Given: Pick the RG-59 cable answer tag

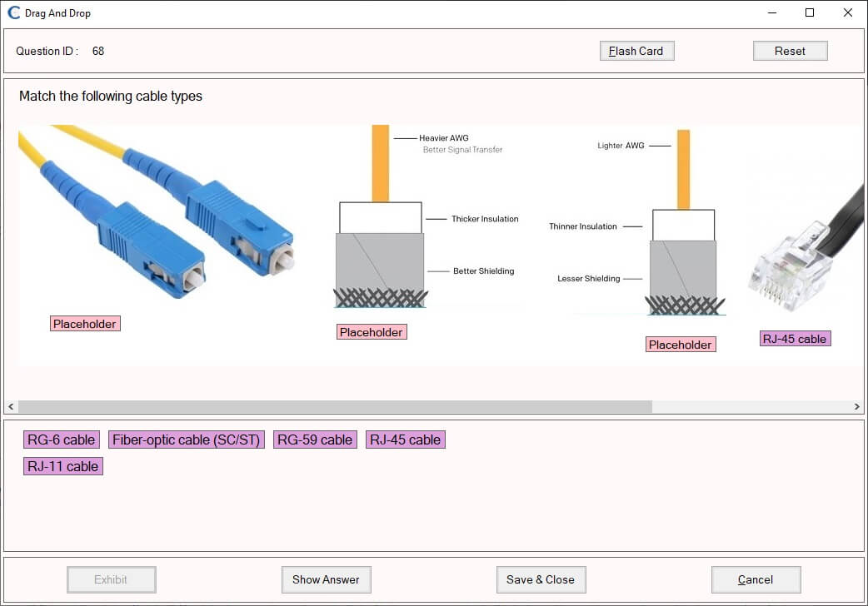Looking at the screenshot, I should (x=315, y=440).
